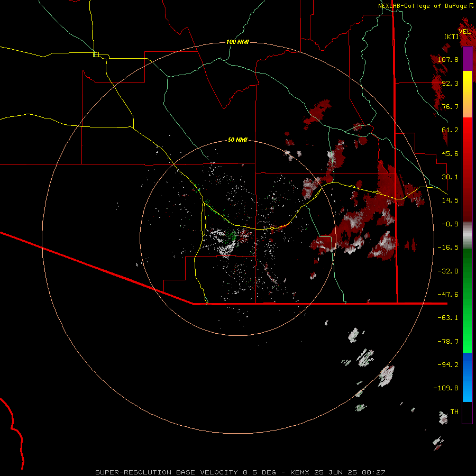Click the black TH segment of color bar

coord(467,413)
